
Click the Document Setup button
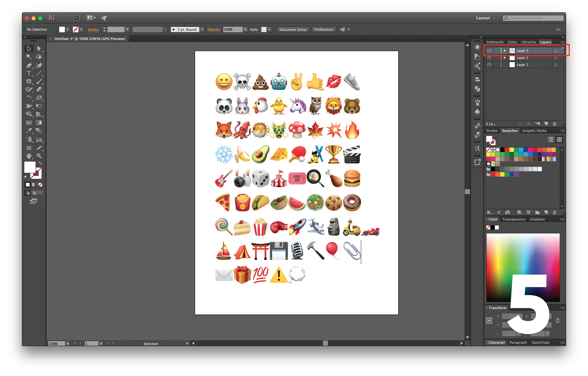tap(293, 29)
